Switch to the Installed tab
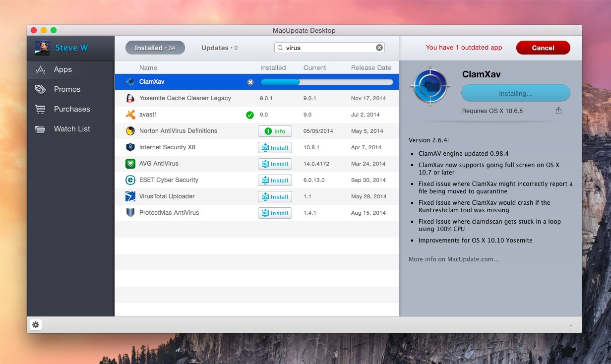The height and width of the screenshot is (364, 611). [x=155, y=48]
